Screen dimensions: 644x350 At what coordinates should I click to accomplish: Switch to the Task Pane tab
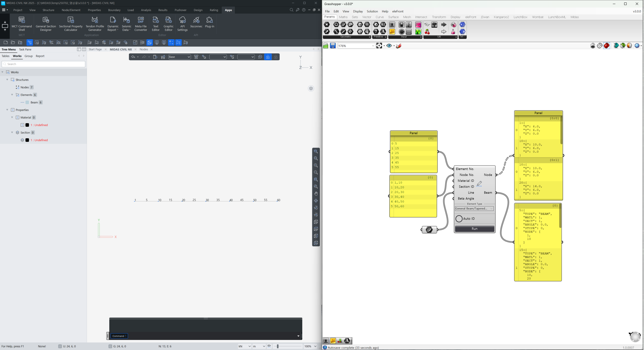click(25, 50)
